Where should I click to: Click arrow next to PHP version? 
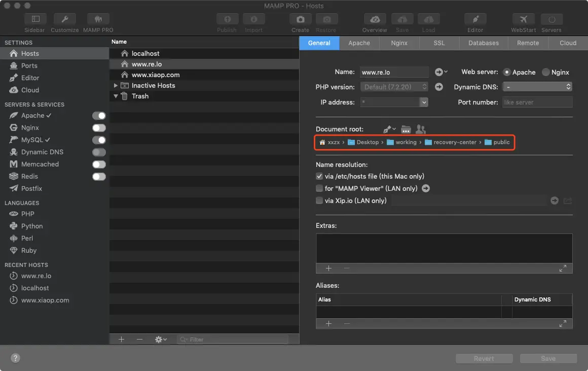click(439, 87)
